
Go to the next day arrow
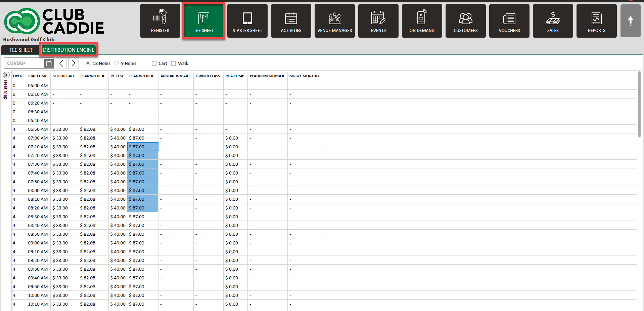[x=73, y=63]
